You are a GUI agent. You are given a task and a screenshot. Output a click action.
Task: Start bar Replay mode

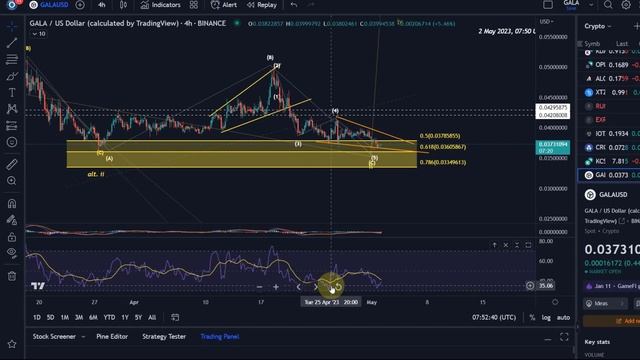pos(262,5)
